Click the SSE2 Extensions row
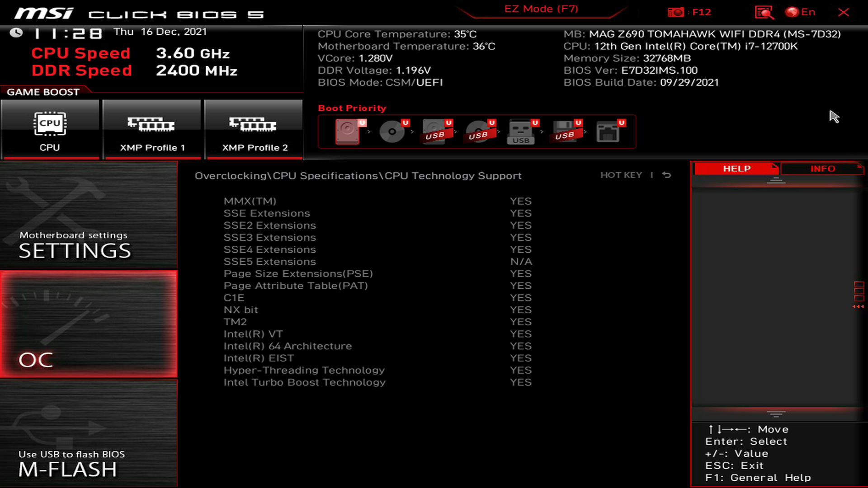Image resolution: width=868 pixels, height=488 pixels. pyautogui.click(x=377, y=225)
